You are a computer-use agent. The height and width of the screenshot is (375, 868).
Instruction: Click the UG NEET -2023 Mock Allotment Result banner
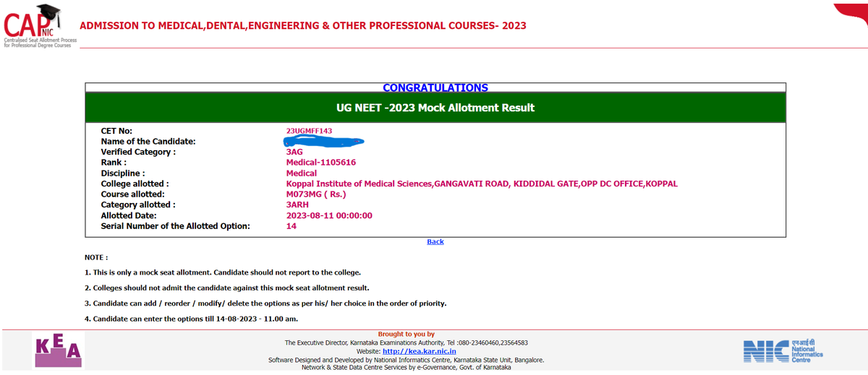point(435,108)
